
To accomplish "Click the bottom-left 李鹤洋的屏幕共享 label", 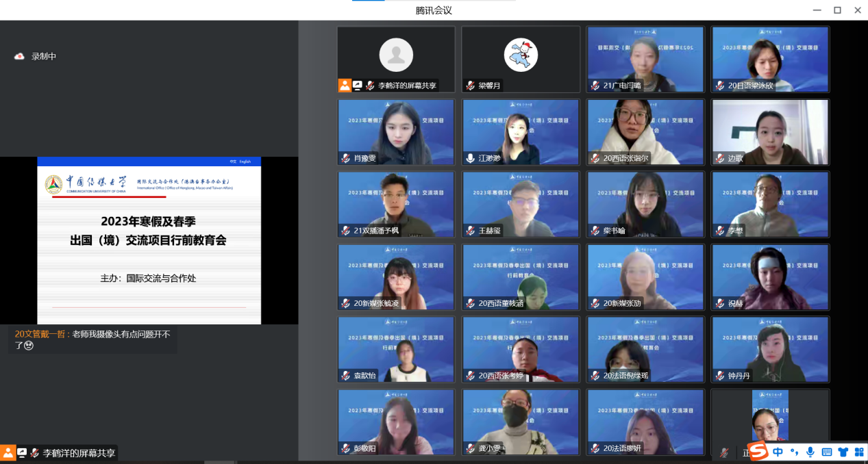I will click(x=79, y=453).
